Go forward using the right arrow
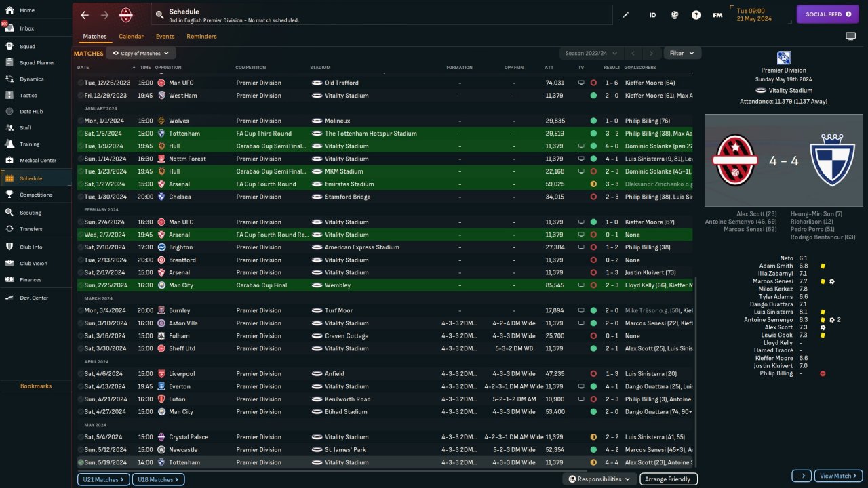The width and height of the screenshot is (868, 488). click(104, 15)
